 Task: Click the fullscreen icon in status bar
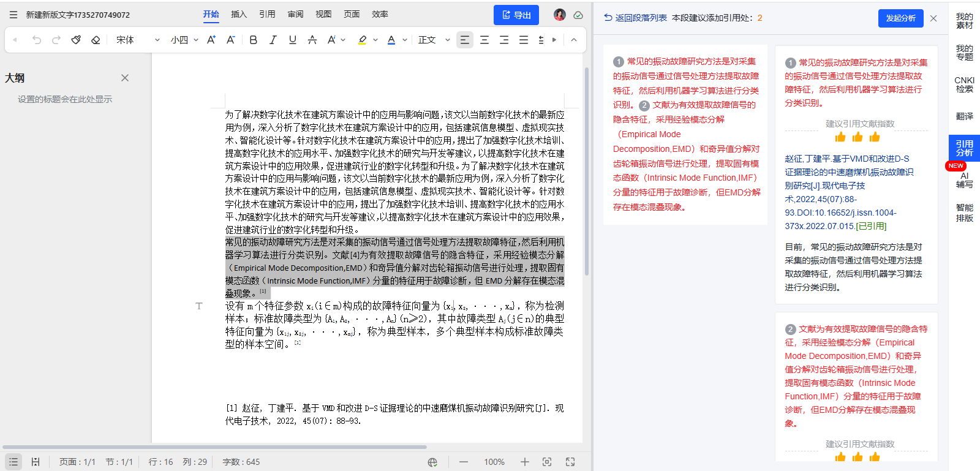click(570, 462)
